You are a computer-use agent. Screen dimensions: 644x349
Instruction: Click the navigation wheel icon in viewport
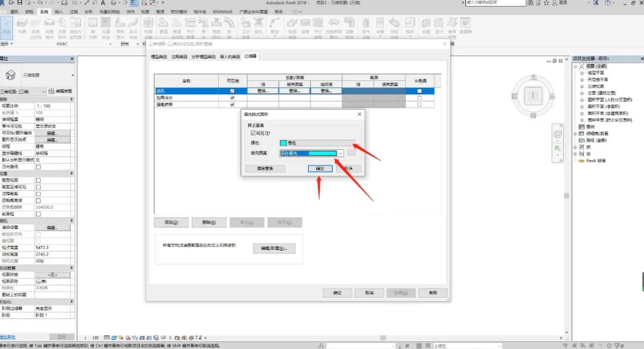tap(557, 134)
